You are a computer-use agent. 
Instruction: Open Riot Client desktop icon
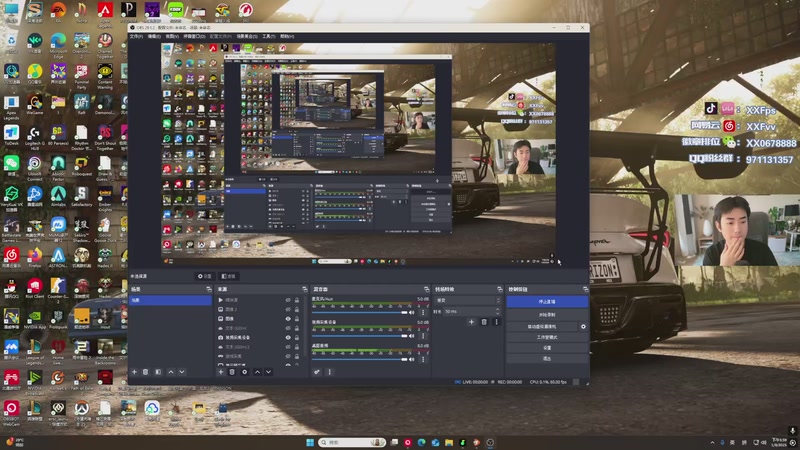[35, 288]
